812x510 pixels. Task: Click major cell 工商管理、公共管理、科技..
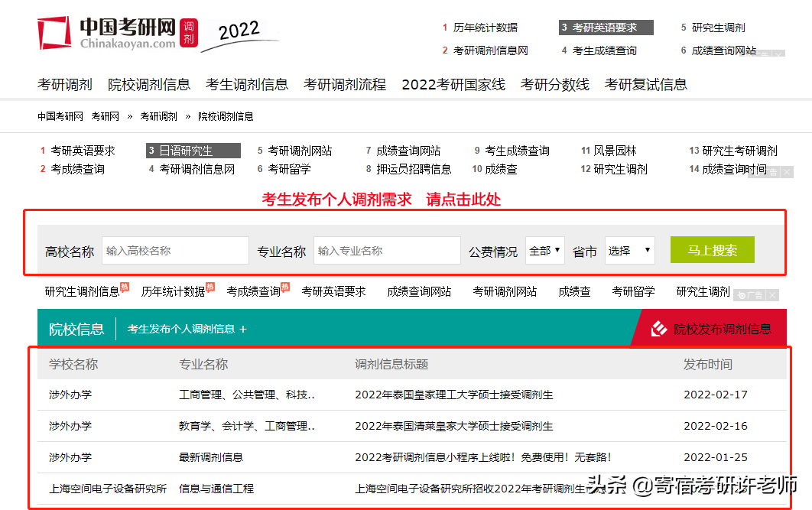[x=246, y=395]
